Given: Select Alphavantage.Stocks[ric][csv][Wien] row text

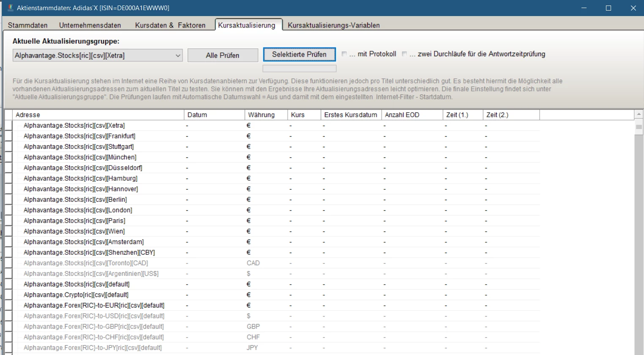Looking at the screenshot, I should pos(74,231).
